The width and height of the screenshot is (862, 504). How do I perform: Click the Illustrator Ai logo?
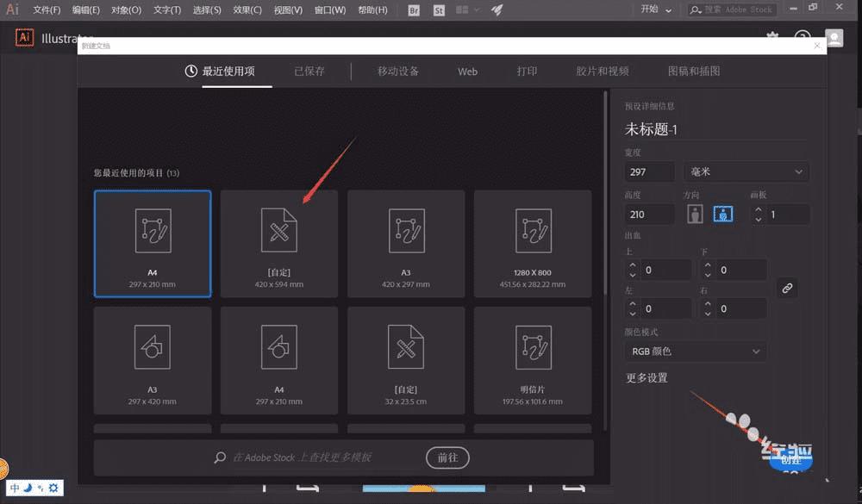[x=24, y=38]
